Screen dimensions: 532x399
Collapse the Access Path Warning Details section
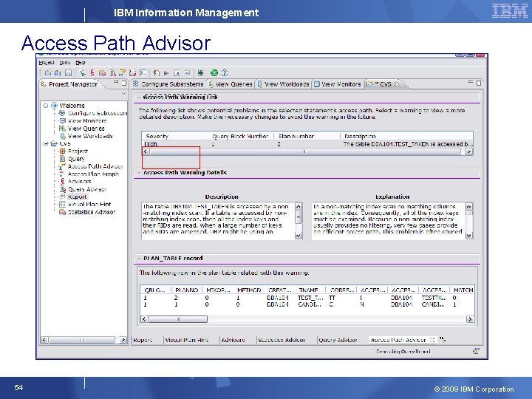click(139, 173)
